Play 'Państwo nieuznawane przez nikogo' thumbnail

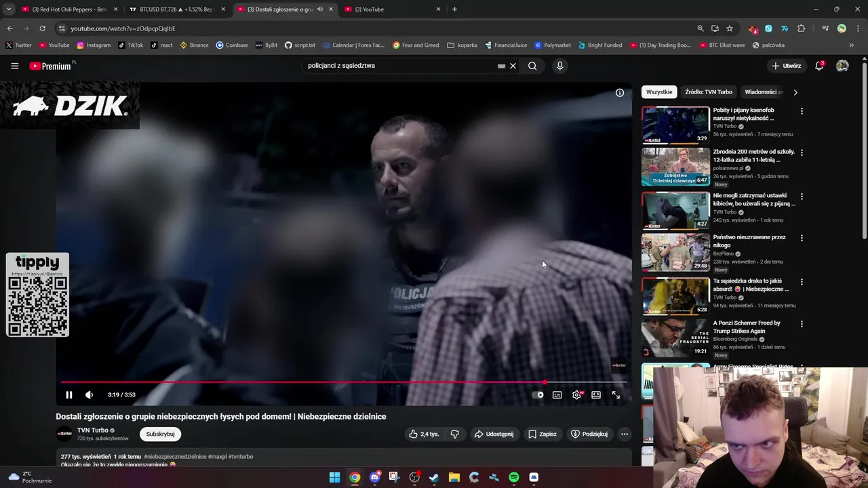(675, 252)
